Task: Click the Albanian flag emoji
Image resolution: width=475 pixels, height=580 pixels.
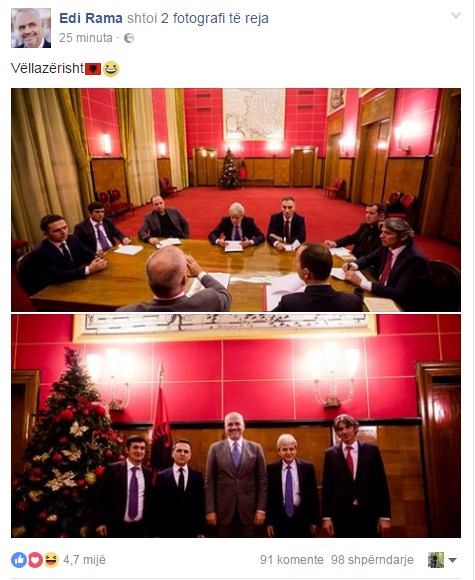Action: pyautogui.click(x=93, y=69)
